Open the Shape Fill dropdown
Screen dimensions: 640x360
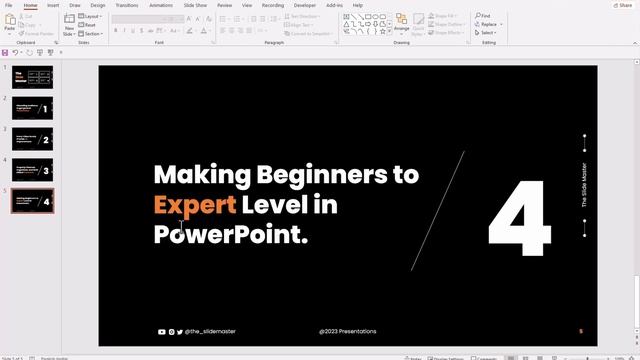442,16
